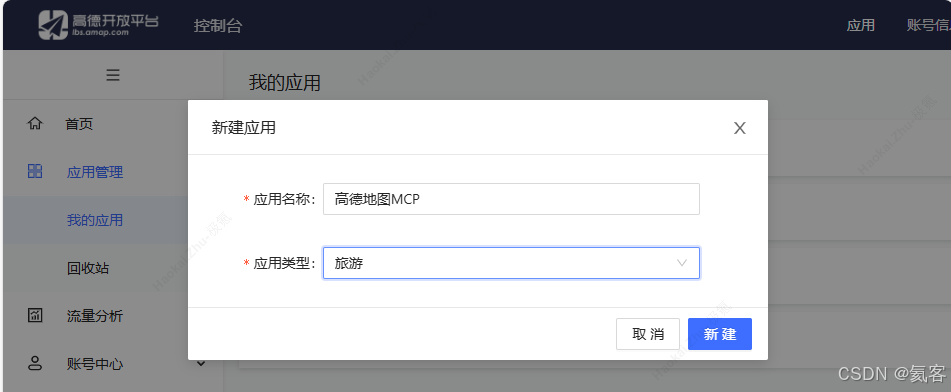Viewport: 951px width, 392px height.
Task: Open 应用 in the top navigation
Action: 861,25
